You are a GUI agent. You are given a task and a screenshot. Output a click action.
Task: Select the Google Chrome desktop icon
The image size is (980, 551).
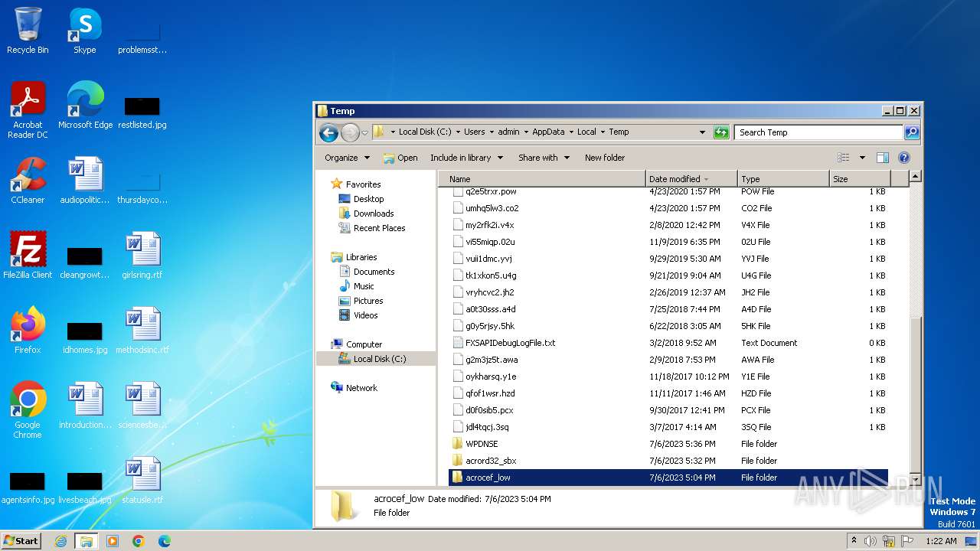point(28,409)
